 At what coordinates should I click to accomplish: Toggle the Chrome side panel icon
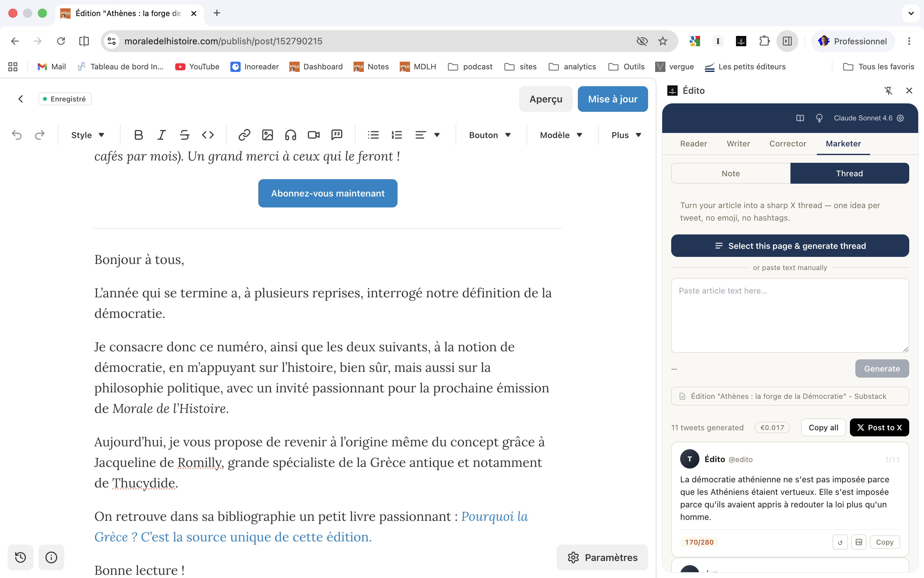click(787, 41)
